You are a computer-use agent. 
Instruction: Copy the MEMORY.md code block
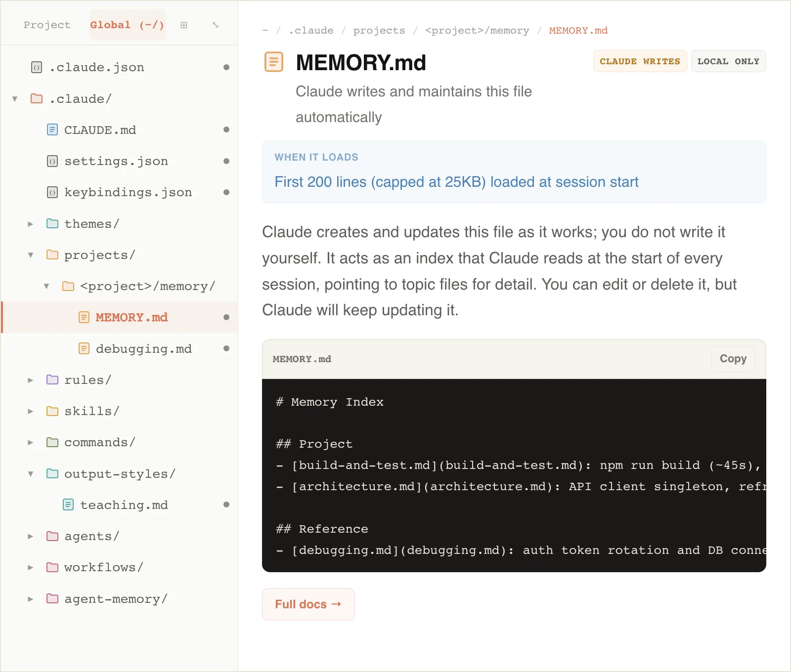point(733,359)
